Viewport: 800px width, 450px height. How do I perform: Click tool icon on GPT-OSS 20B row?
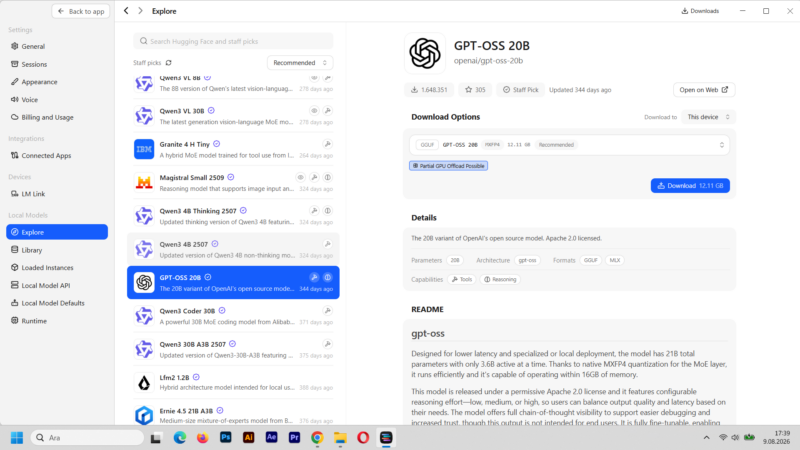314,277
